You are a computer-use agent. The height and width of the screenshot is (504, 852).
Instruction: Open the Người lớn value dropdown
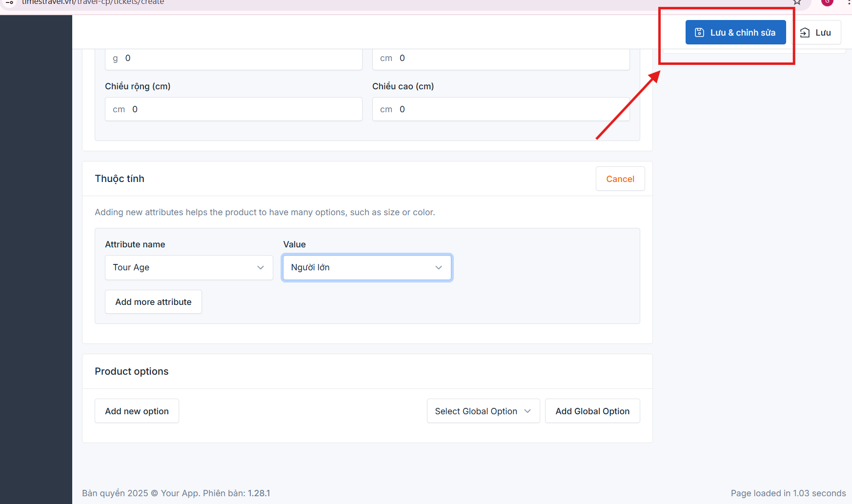[367, 267]
